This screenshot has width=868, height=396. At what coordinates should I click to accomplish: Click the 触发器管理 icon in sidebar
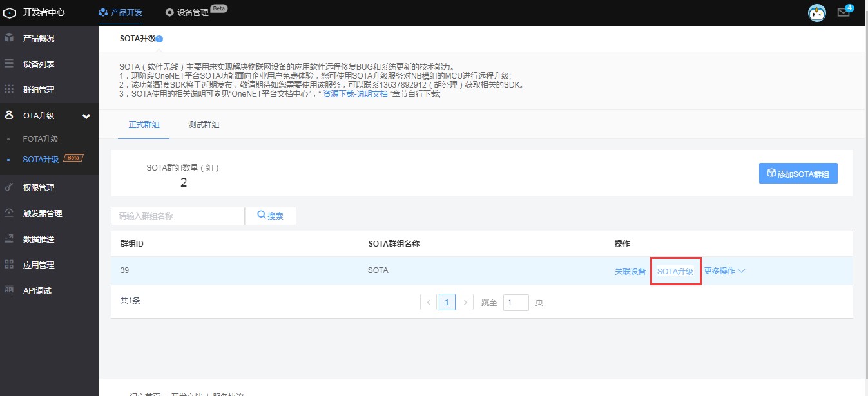click(9, 213)
